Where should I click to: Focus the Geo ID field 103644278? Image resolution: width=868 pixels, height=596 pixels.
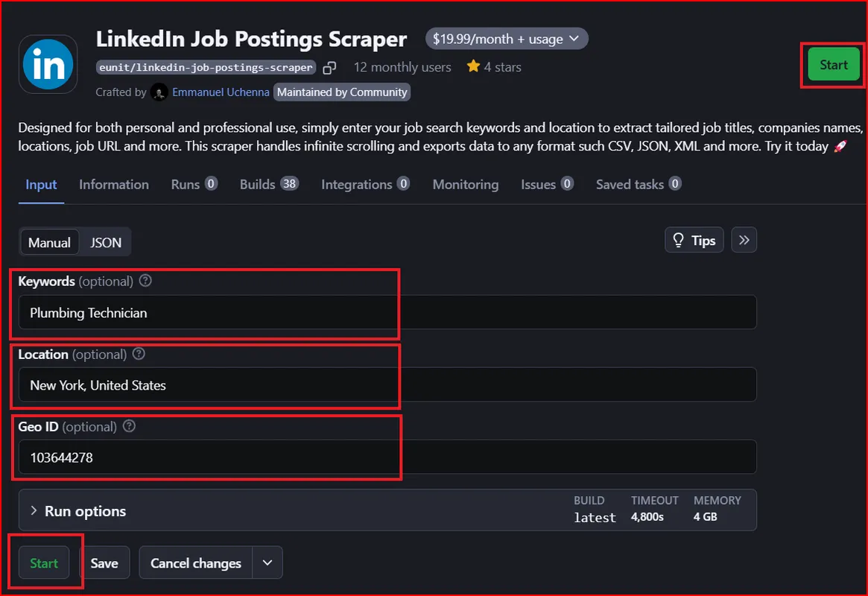click(387, 457)
